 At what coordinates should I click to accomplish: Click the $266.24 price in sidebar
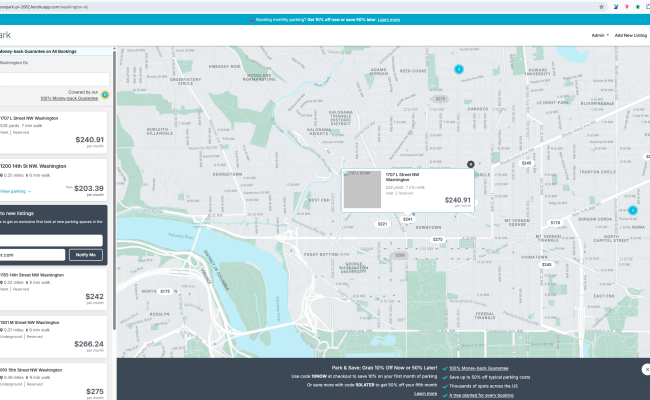[x=89, y=344]
